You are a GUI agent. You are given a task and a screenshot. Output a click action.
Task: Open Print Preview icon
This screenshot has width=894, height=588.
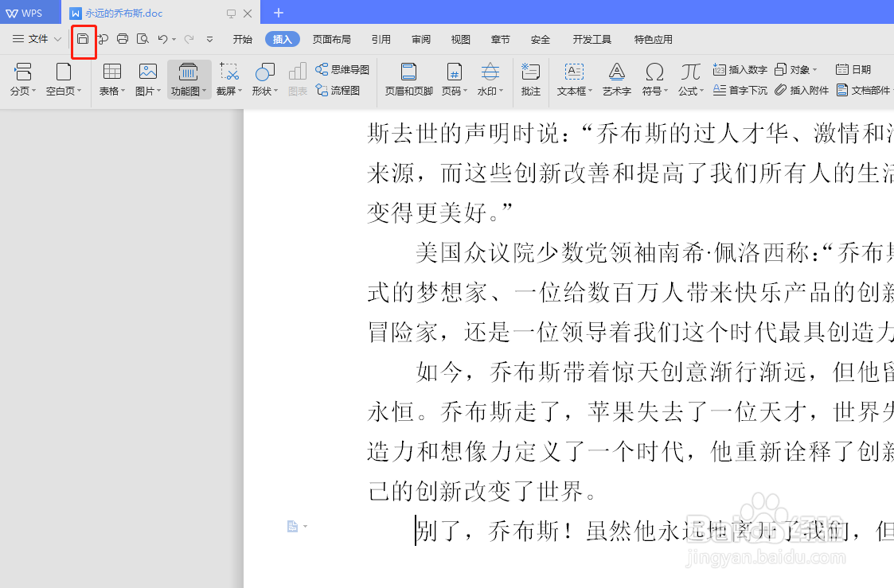coord(142,39)
